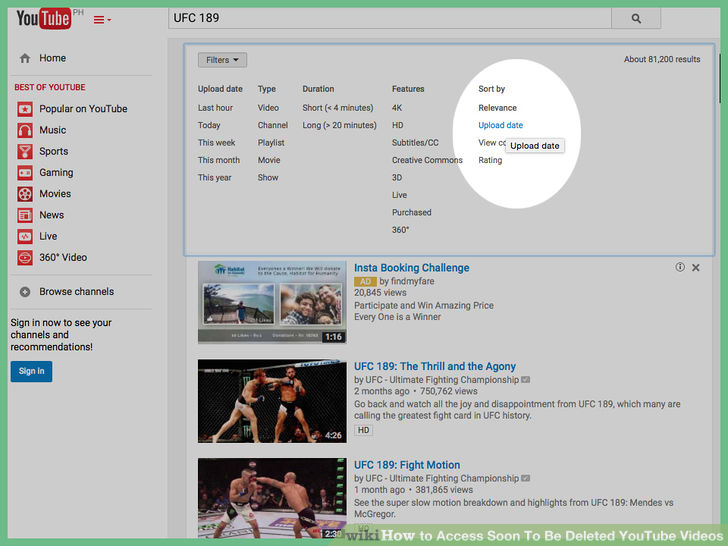
Task: Click the Sports trophy icon
Action: [25, 152]
